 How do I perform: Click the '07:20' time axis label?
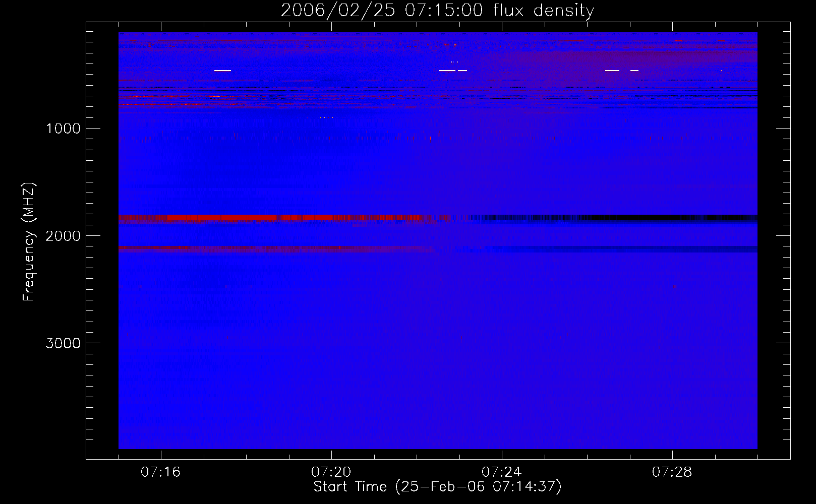tap(331, 472)
